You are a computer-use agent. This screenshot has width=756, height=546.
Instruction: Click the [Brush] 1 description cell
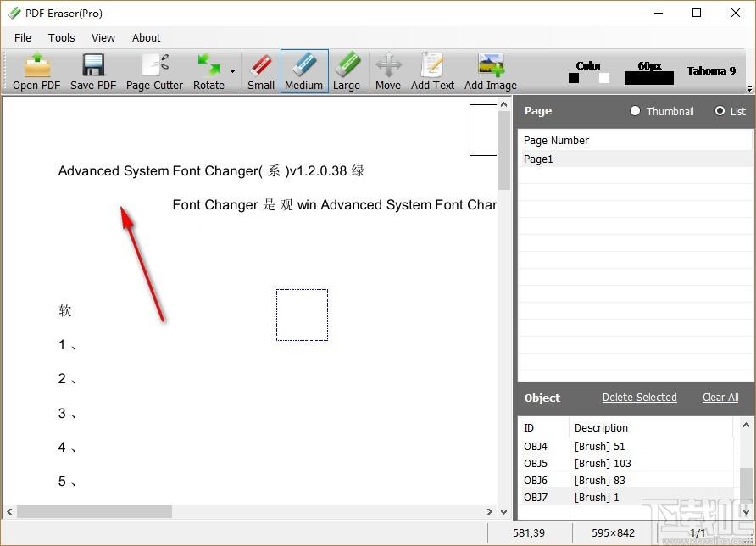tap(597, 498)
